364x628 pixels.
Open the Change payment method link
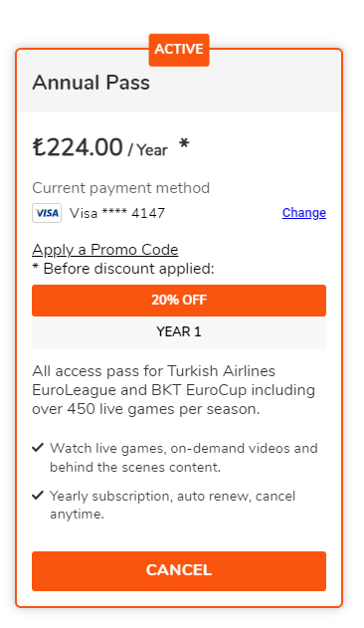pos(304,213)
